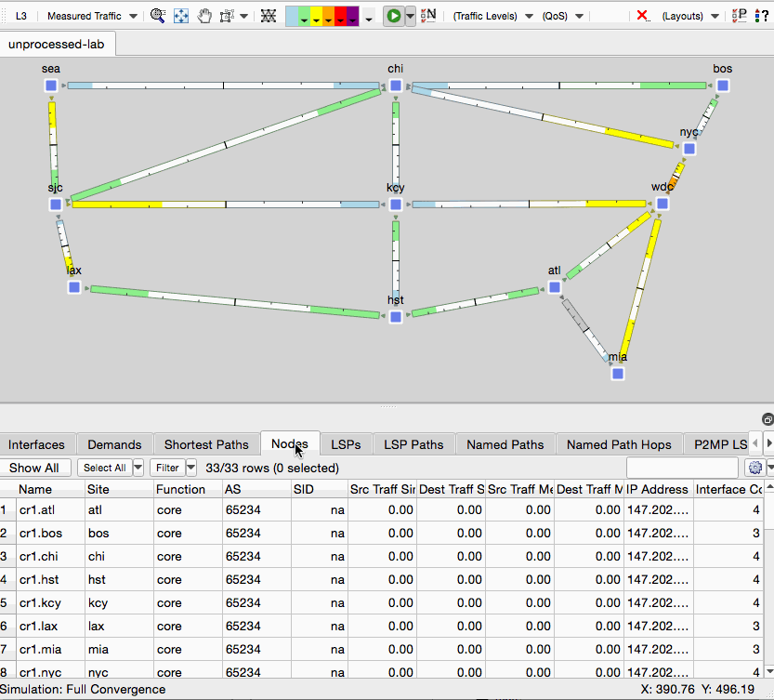Click the mesh network grid icon
The height and width of the screenshot is (700, 774).
click(268, 16)
